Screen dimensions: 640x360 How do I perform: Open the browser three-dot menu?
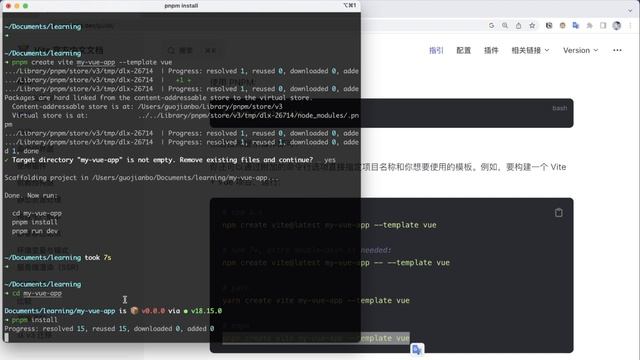[x=630, y=25]
